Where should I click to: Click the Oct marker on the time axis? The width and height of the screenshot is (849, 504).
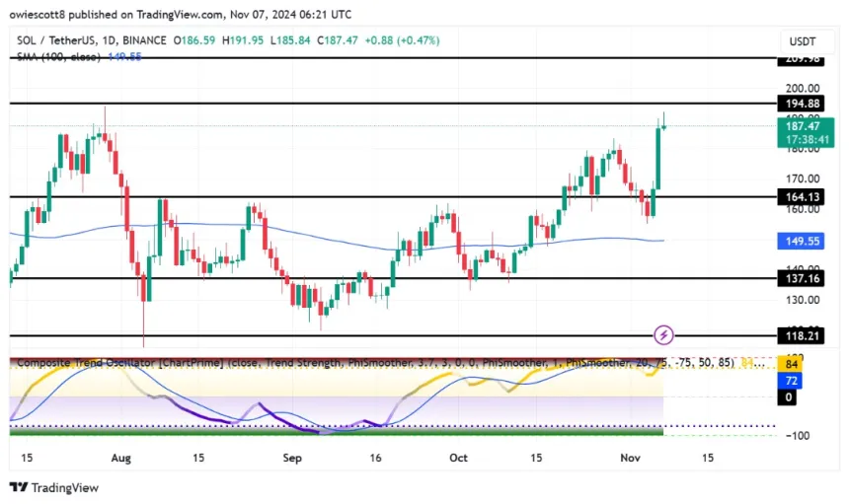456,459
